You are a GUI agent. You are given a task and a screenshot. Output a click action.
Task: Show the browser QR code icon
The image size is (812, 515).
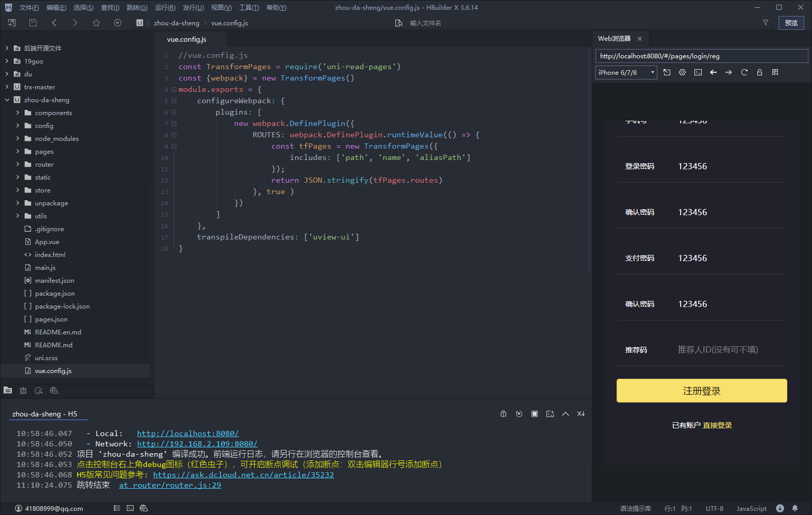tap(775, 72)
